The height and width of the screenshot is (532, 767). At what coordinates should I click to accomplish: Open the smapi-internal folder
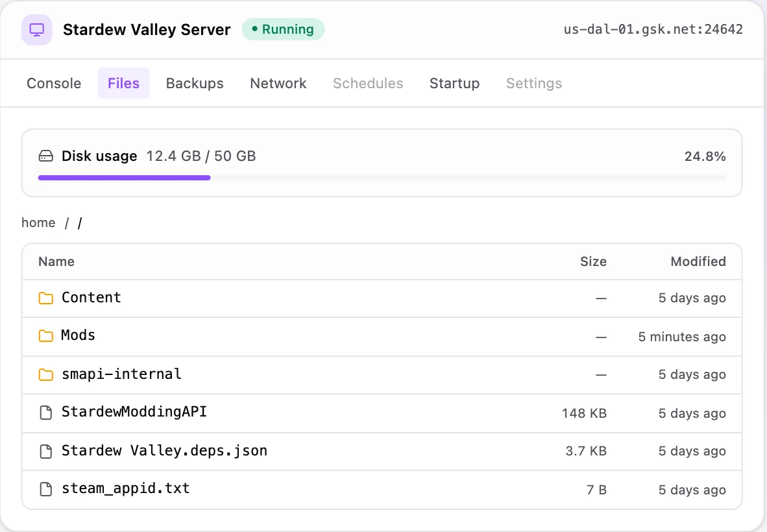121,374
